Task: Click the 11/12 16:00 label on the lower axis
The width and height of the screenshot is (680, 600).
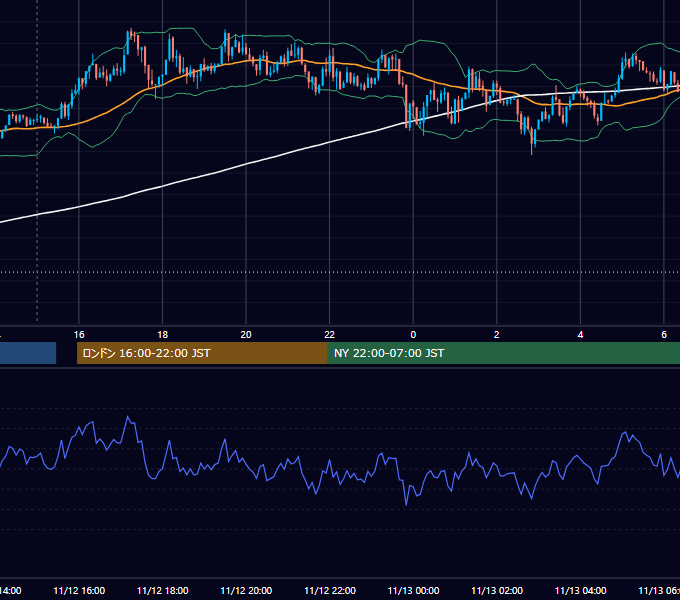Action: pos(79,591)
